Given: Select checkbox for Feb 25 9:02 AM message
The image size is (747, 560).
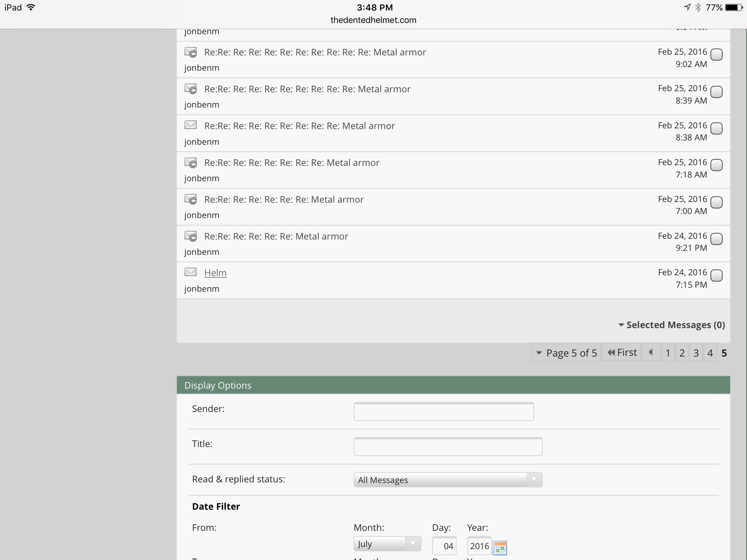Looking at the screenshot, I should point(716,55).
